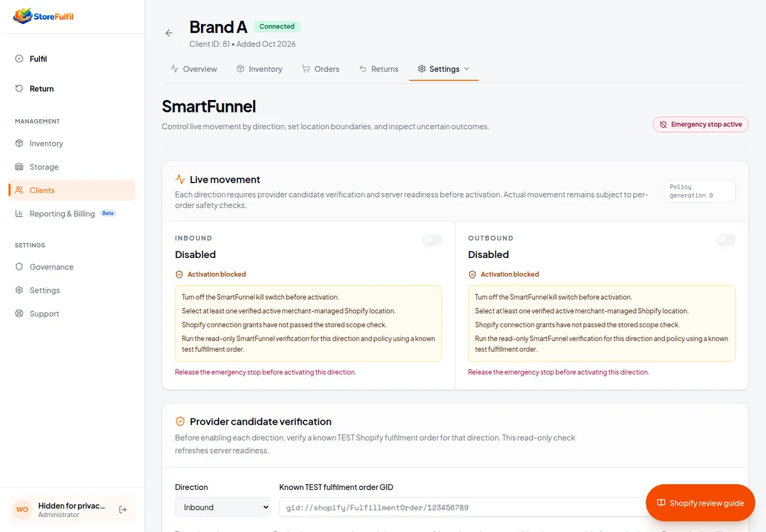766x532 pixels.
Task: Click the logout icon beside Administrator
Action: point(123,510)
